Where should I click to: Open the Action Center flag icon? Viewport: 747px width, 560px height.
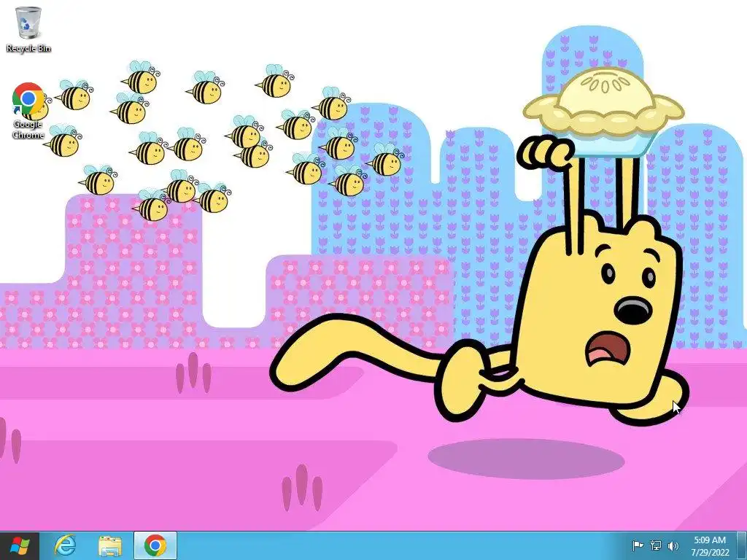tap(638, 545)
